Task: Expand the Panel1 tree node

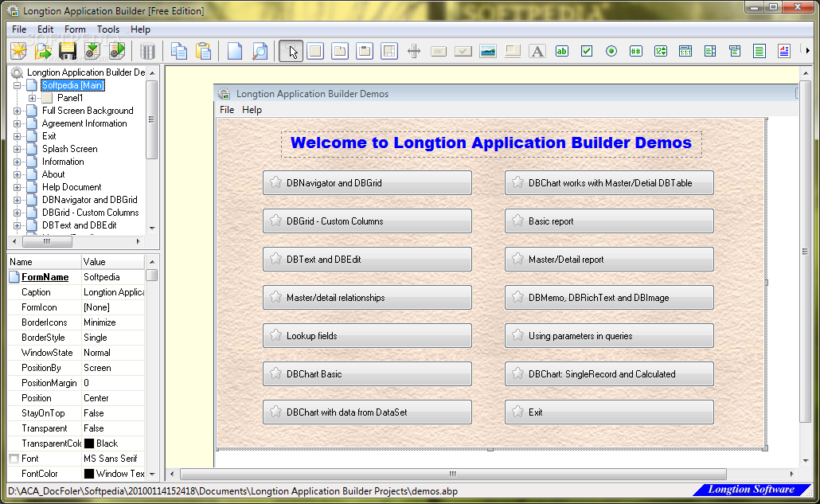Action: [x=32, y=98]
